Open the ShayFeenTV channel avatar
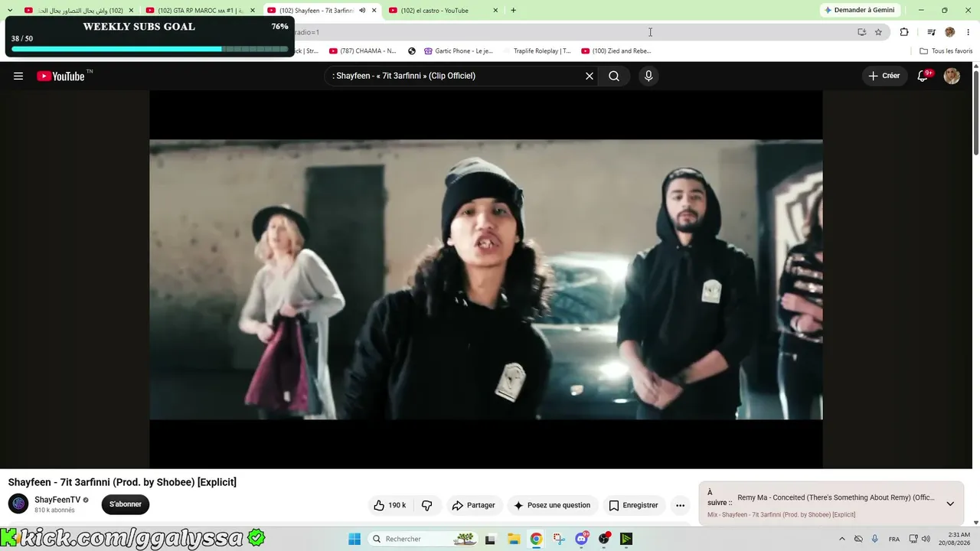980x551 pixels. click(18, 504)
